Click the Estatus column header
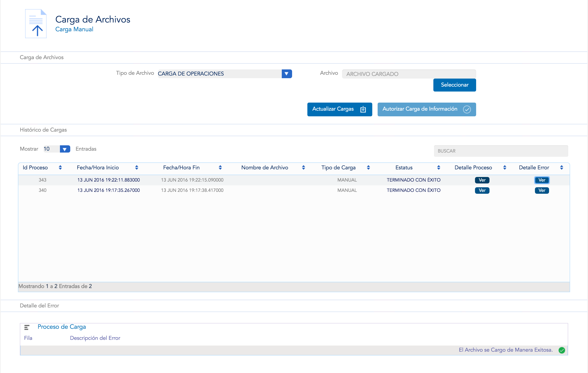588x373 pixels. 404,168
